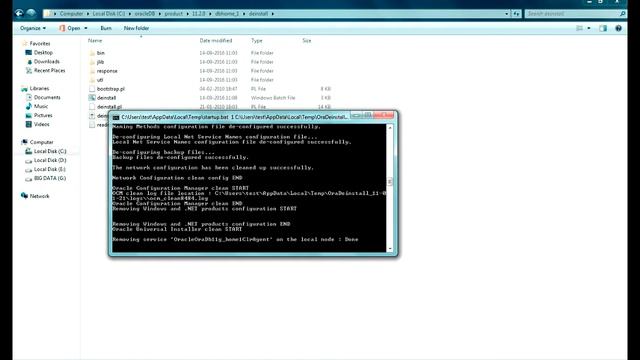Click the bootstrap.pl 'PL File' type cell
This screenshot has width=640, height=360.
click(258, 89)
